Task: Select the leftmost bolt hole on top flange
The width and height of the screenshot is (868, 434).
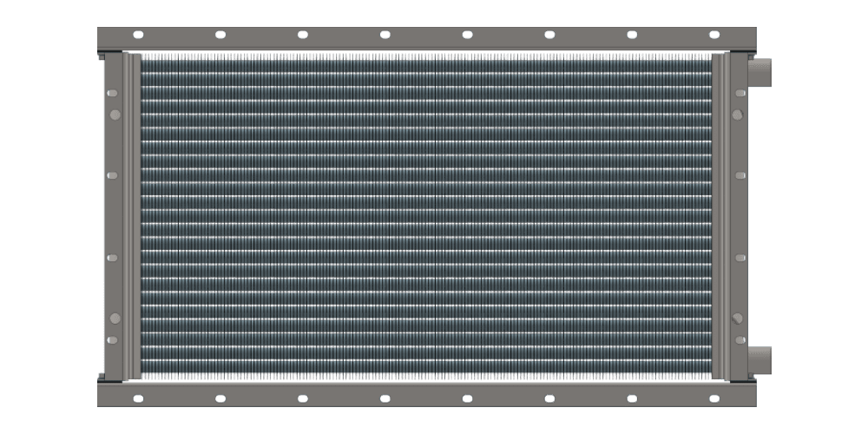Action: 137,35
